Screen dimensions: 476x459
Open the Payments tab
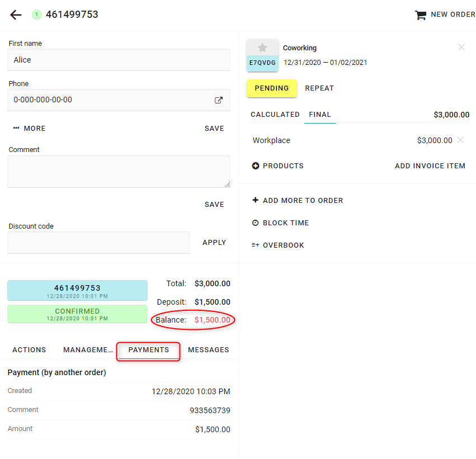point(149,350)
